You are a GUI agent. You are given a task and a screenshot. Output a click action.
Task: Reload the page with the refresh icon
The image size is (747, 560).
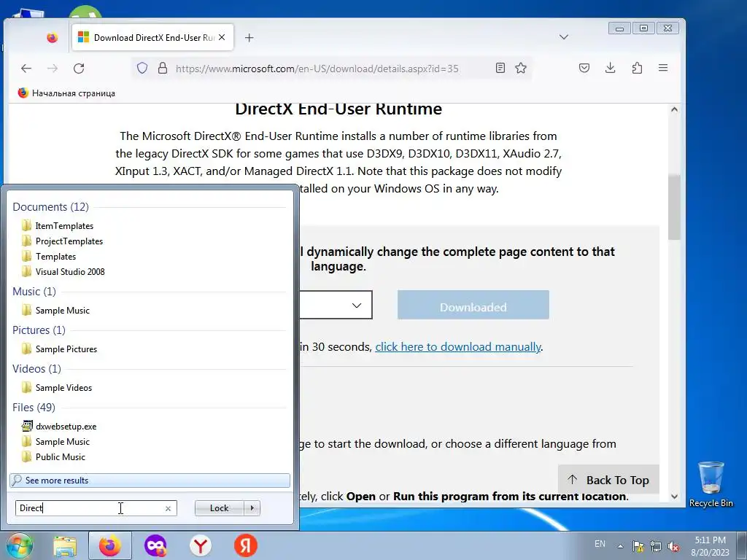(x=79, y=69)
